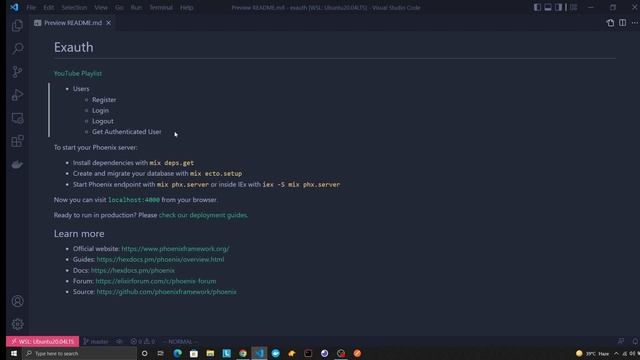Open the Run menu

pyautogui.click(x=136, y=7)
